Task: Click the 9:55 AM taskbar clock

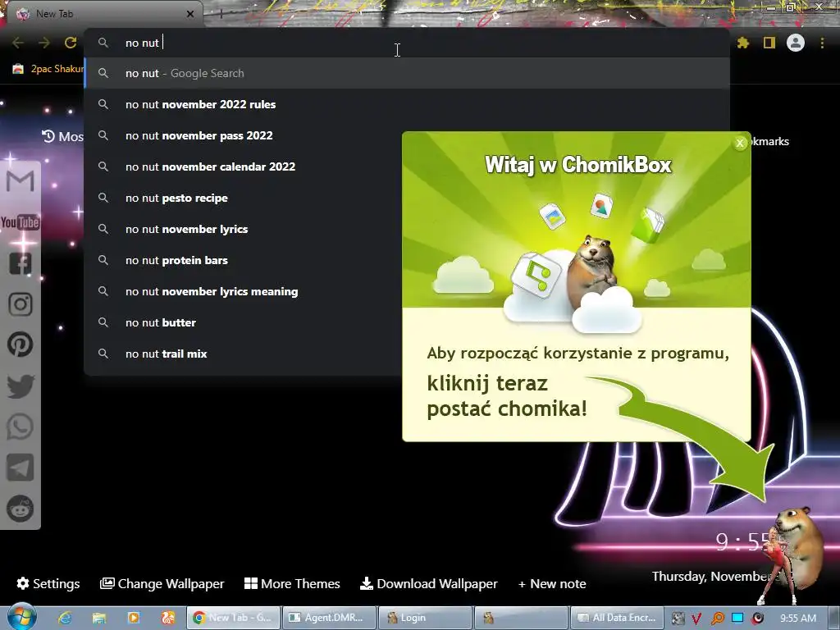Action: point(798,619)
